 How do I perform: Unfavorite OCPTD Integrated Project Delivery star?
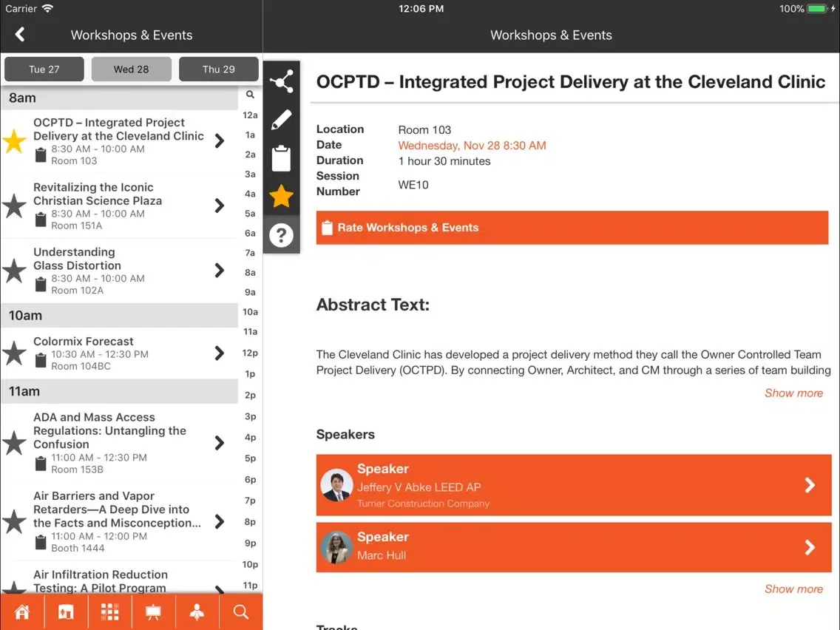[x=15, y=141]
